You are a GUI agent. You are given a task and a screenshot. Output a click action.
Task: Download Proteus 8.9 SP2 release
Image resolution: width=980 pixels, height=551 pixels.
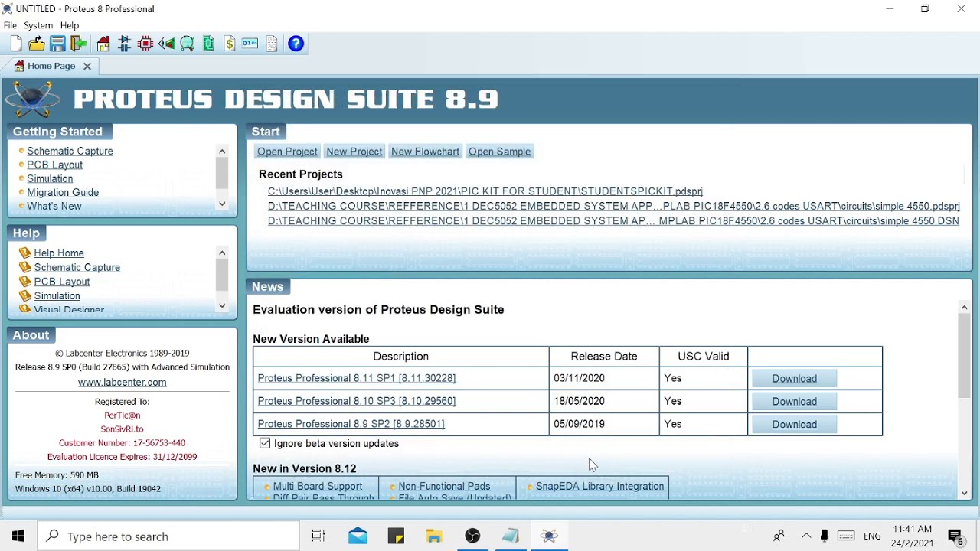coord(794,424)
